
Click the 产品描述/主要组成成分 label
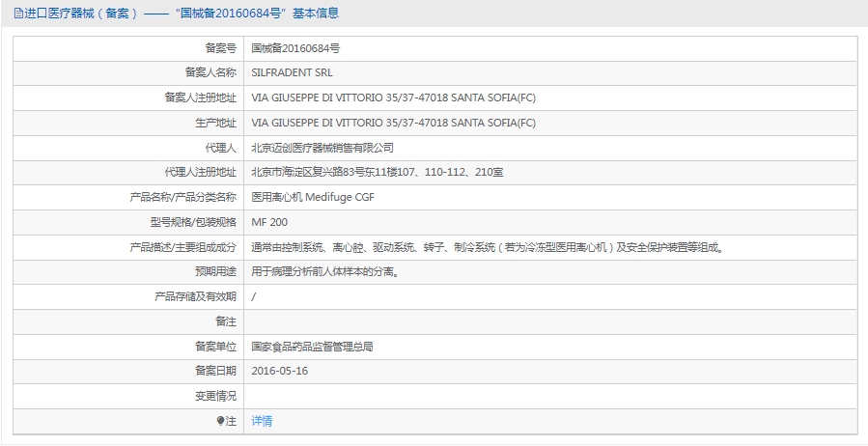pos(183,247)
